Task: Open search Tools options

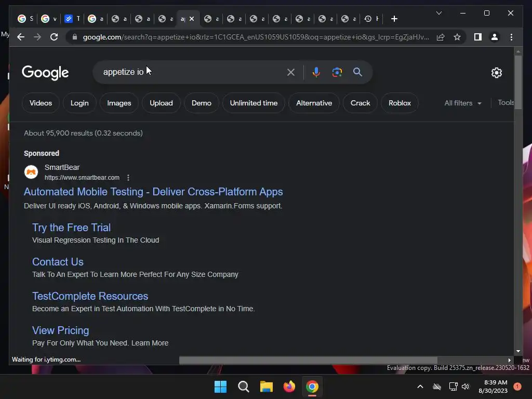Action: pyautogui.click(x=506, y=102)
